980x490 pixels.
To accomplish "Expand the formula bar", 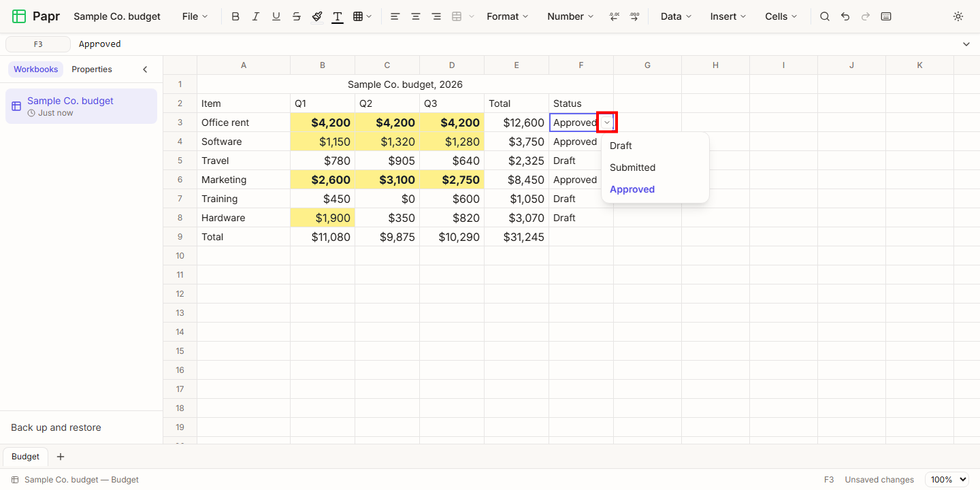I will 966,44.
